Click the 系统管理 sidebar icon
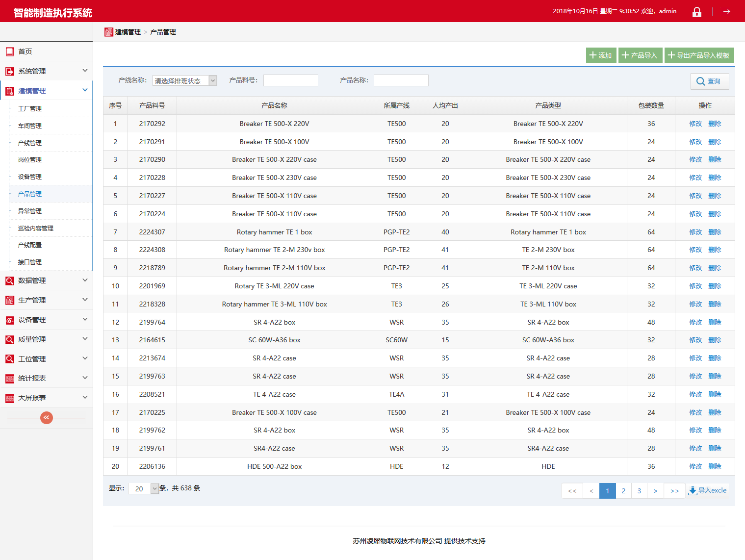The width and height of the screenshot is (745, 560). click(x=10, y=71)
